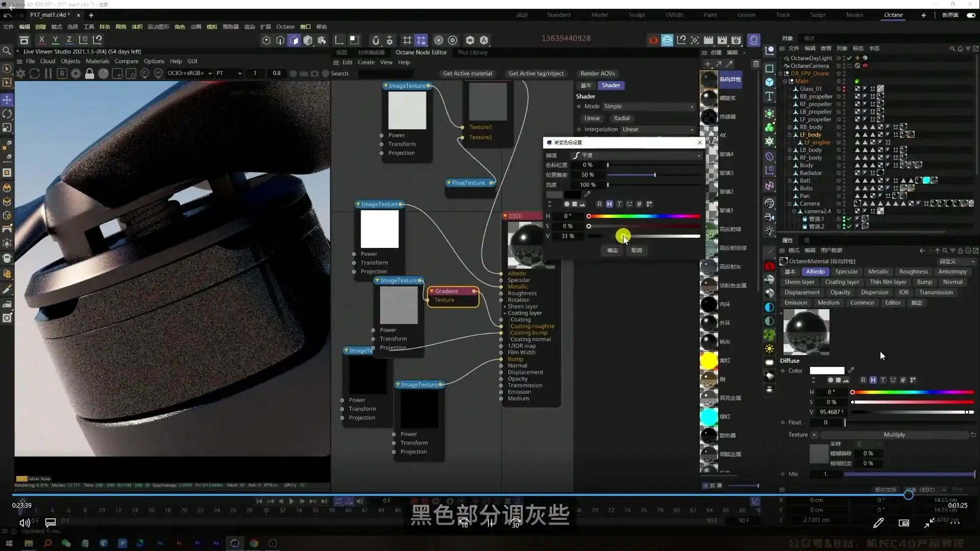Toggle visibility dots for the Glass_01 object
The height and width of the screenshot is (551, 980).
(844, 89)
